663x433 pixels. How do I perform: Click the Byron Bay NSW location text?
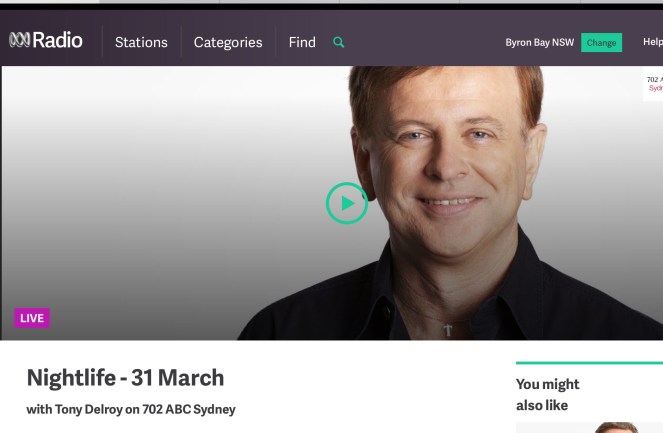coord(540,42)
